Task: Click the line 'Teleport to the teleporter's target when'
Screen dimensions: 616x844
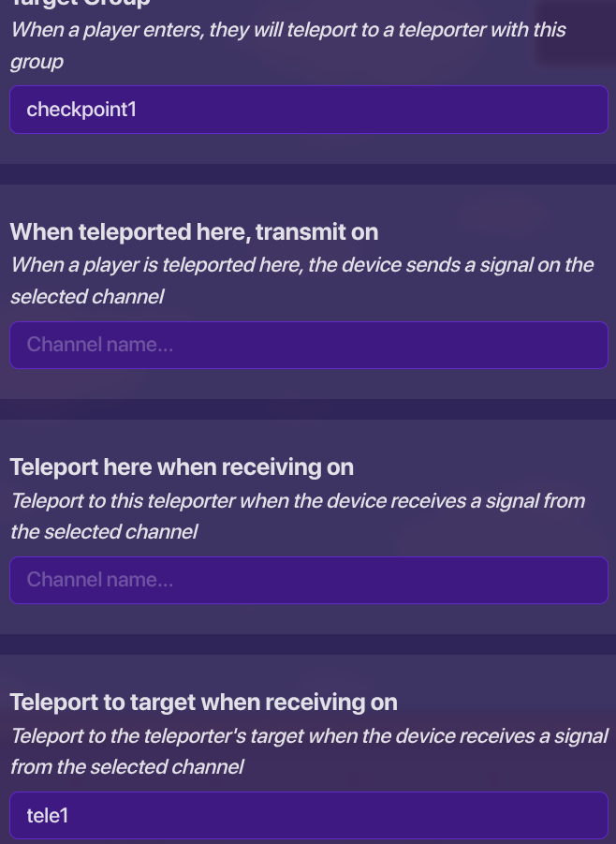Action: coord(308,735)
